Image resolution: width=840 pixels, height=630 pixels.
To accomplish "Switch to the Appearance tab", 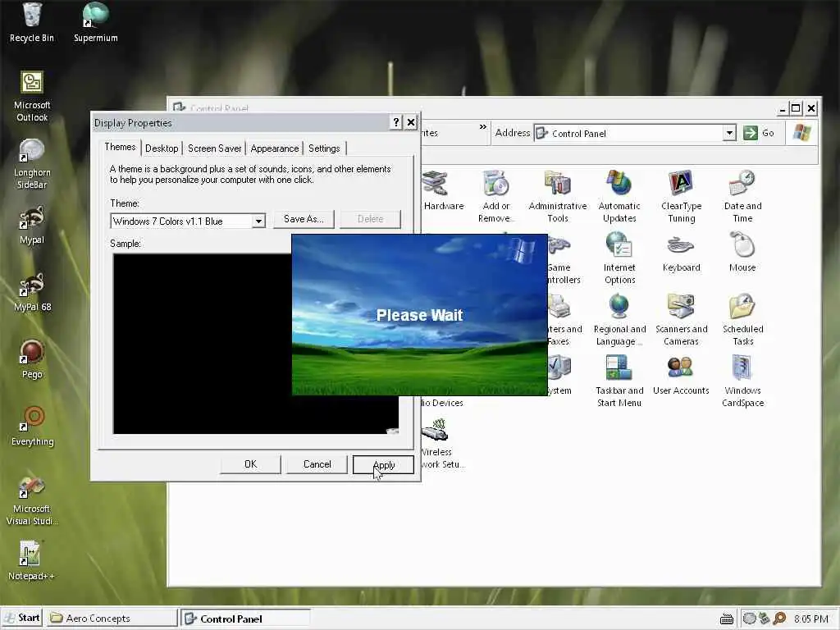I will click(274, 148).
